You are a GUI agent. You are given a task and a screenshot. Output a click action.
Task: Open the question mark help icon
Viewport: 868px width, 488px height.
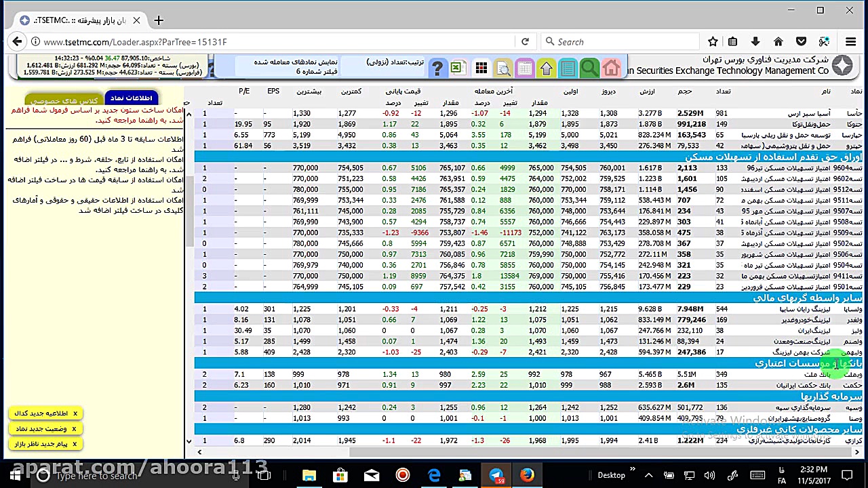click(437, 68)
